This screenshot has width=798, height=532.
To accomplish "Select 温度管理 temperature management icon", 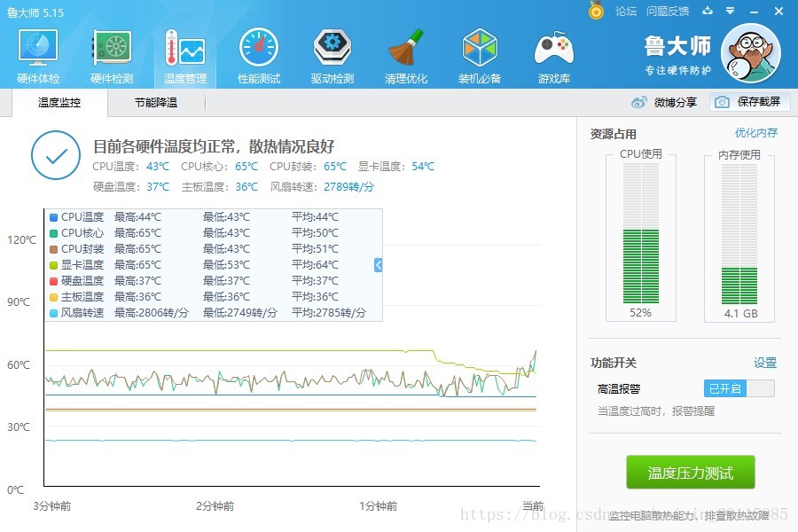I will click(x=184, y=56).
